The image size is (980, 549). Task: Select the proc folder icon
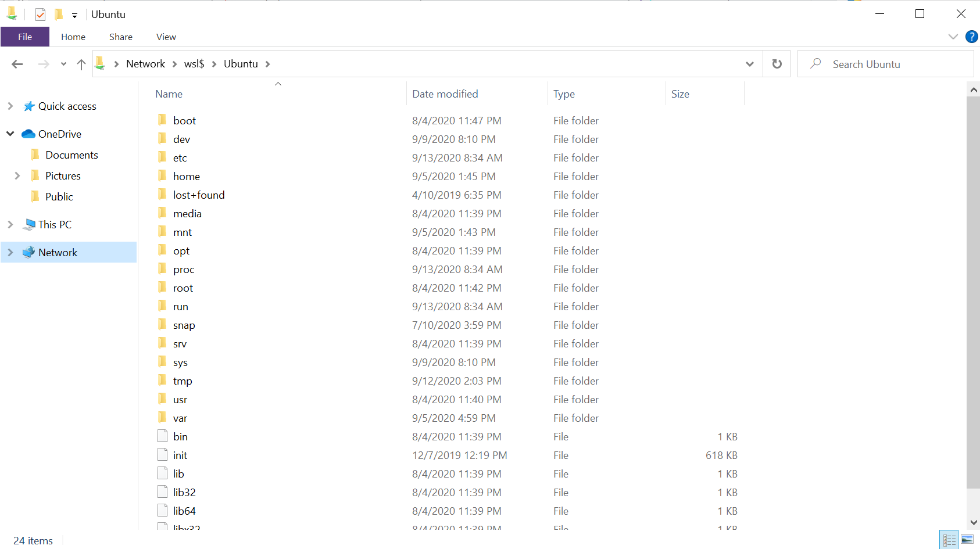point(162,269)
